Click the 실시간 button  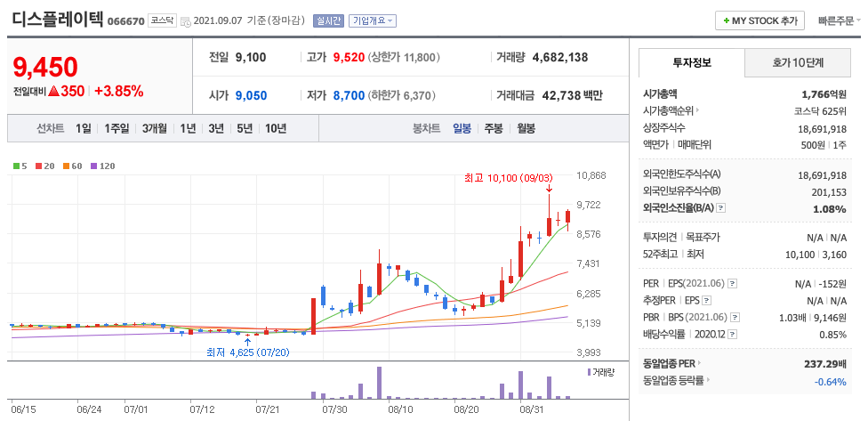(329, 21)
